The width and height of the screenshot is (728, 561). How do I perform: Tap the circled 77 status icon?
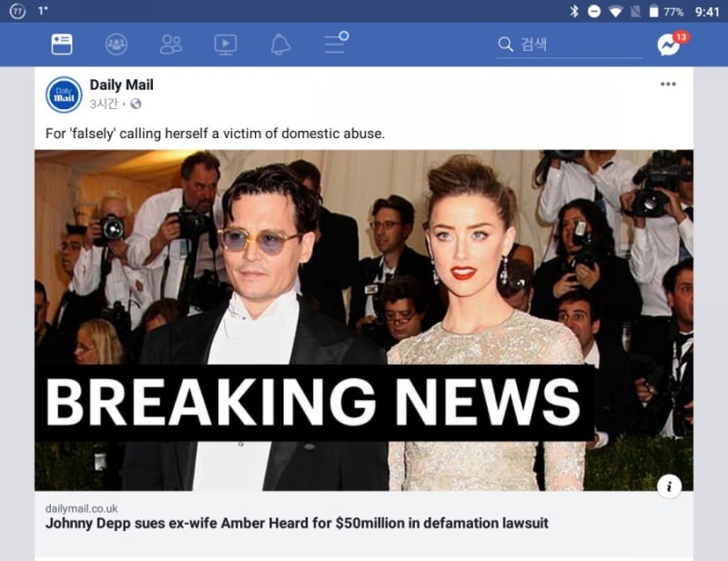17,11
